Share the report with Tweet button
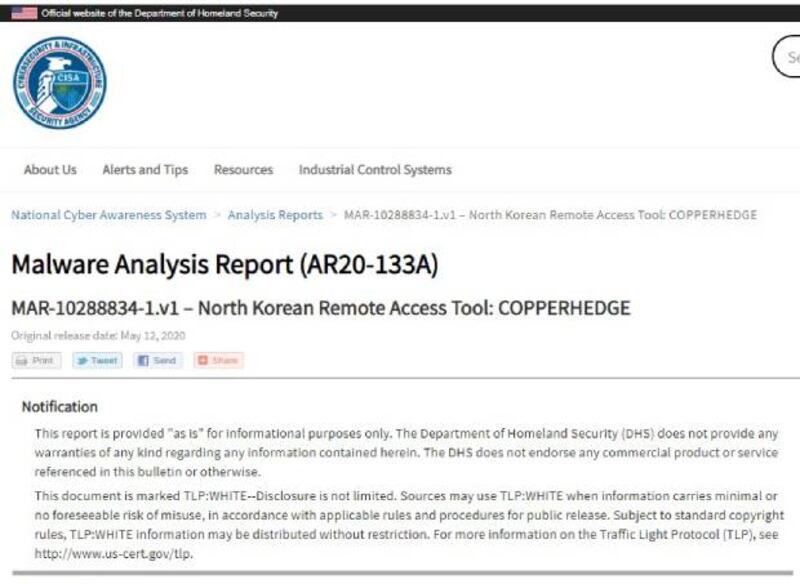This screenshot has height=584, width=800. [x=97, y=361]
